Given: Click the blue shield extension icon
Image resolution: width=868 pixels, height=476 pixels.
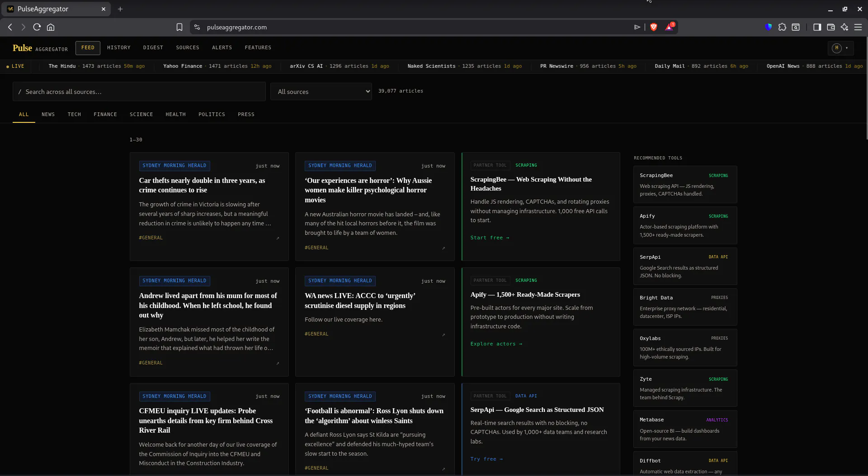Looking at the screenshot, I should [x=769, y=27].
